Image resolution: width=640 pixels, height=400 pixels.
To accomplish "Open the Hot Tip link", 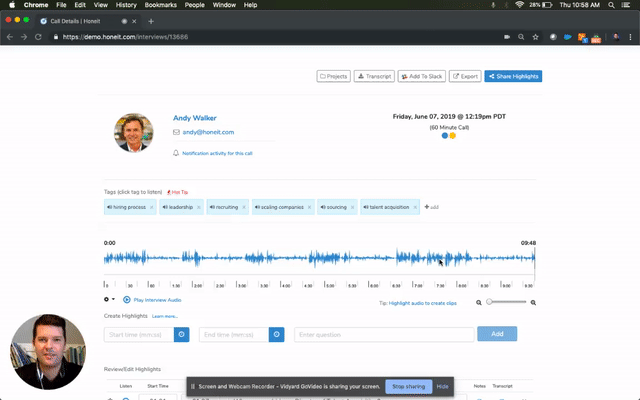I will pyautogui.click(x=178, y=192).
